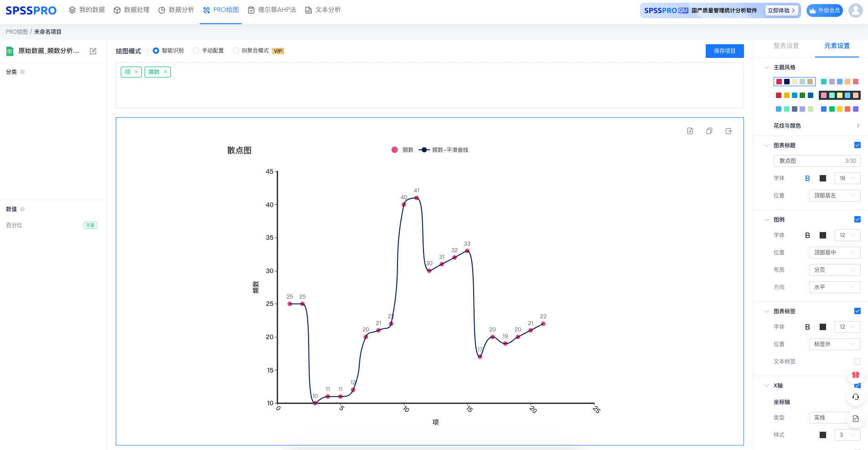Image resolution: width=868 pixels, height=450 pixels.
Task: Open the user avatar icon
Action: [x=855, y=10]
